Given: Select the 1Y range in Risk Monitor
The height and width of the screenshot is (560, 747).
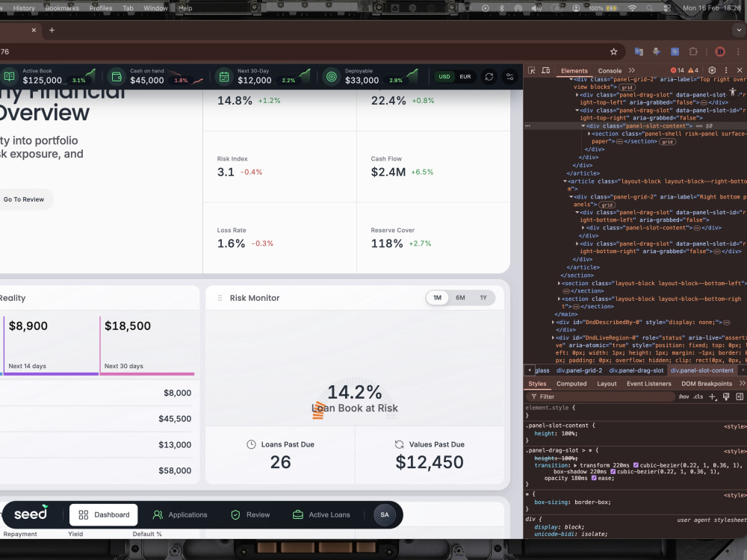Looking at the screenshot, I should pyautogui.click(x=483, y=298).
